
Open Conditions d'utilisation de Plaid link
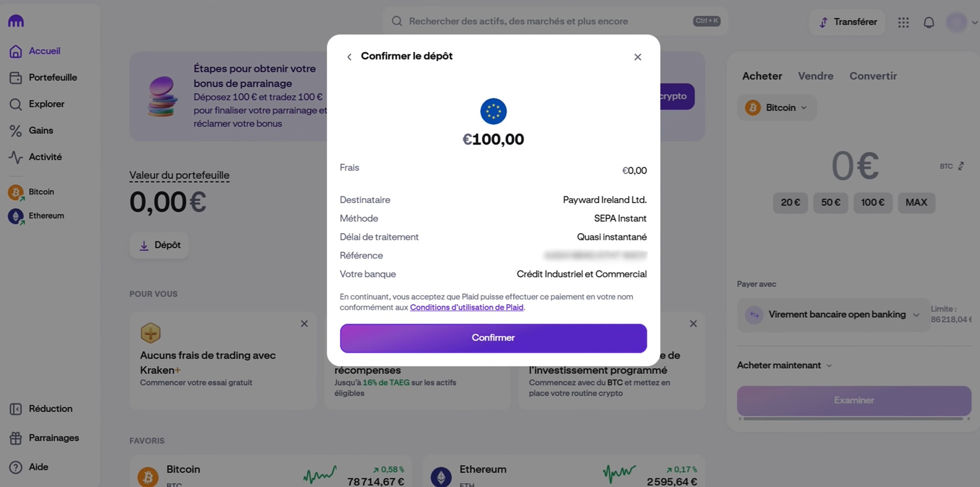[x=467, y=308]
